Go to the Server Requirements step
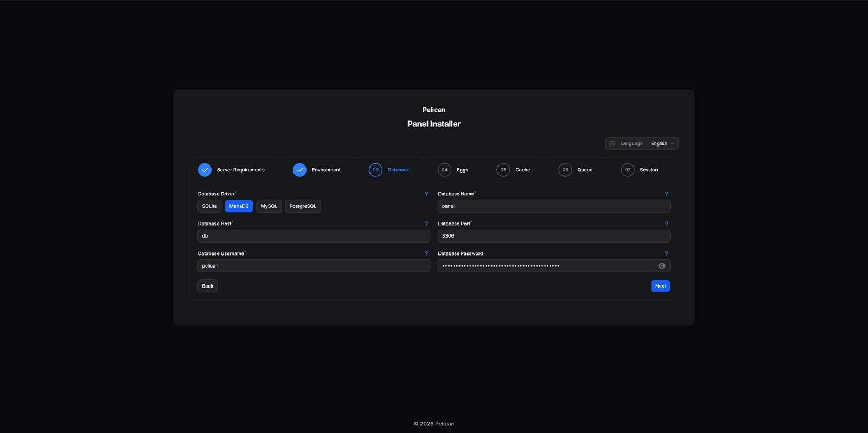 coord(241,170)
